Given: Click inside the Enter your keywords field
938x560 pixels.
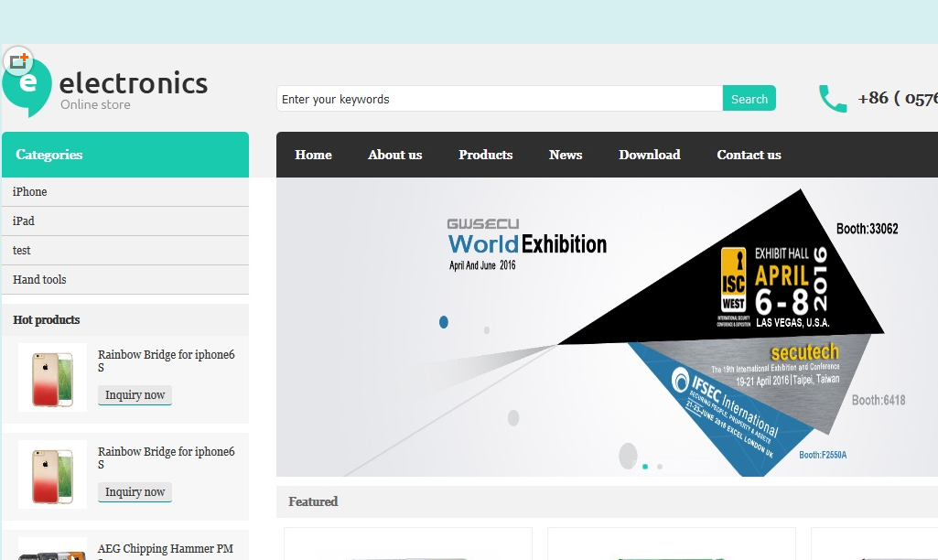Looking at the screenshot, I should [x=500, y=99].
